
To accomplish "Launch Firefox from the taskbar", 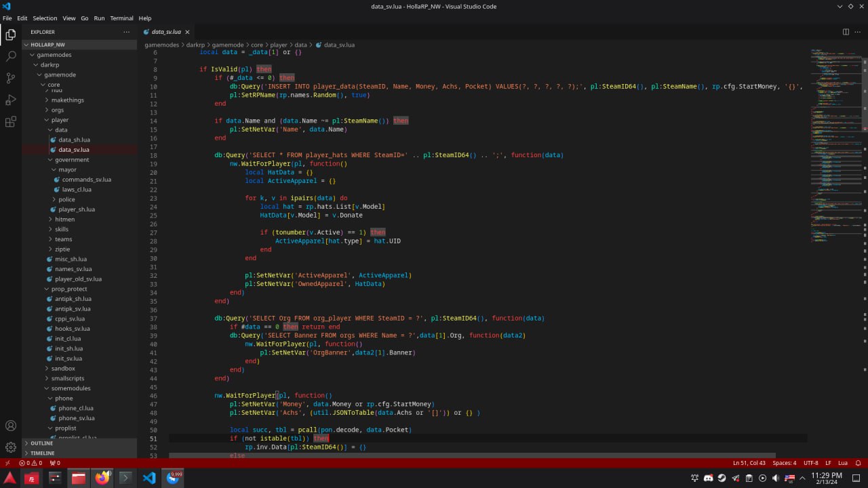I will click(x=102, y=478).
